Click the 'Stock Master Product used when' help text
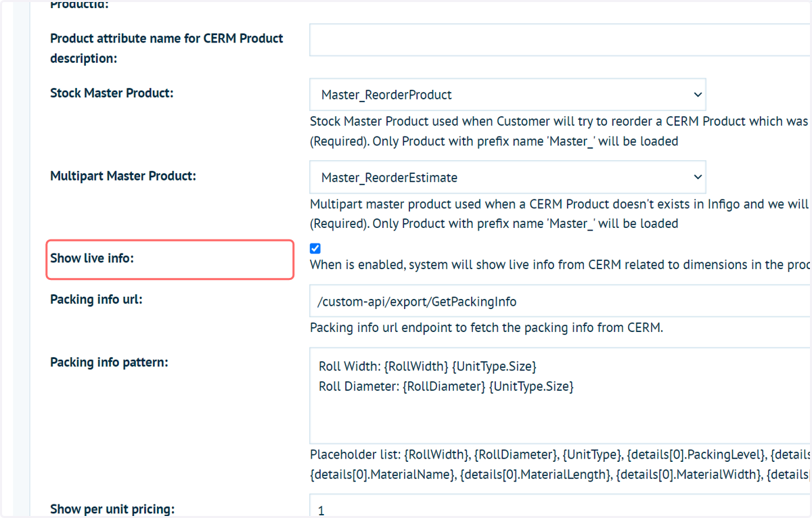The image size is (812, 518). point(560,131)
